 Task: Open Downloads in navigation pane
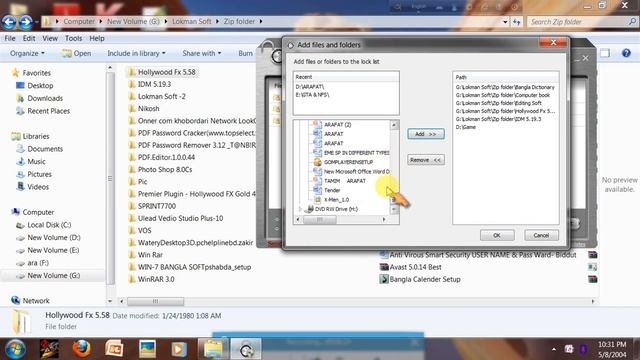(x=45, y=98)
